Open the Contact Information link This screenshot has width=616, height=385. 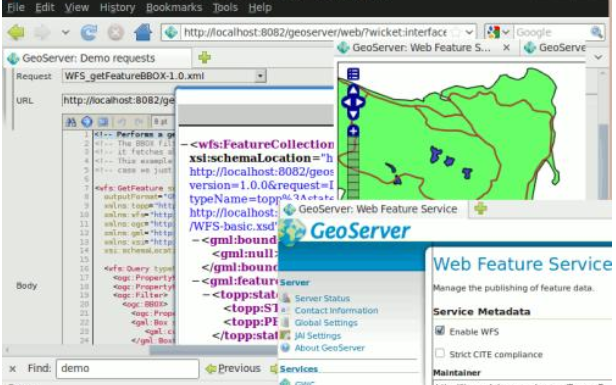click(336, 310)
